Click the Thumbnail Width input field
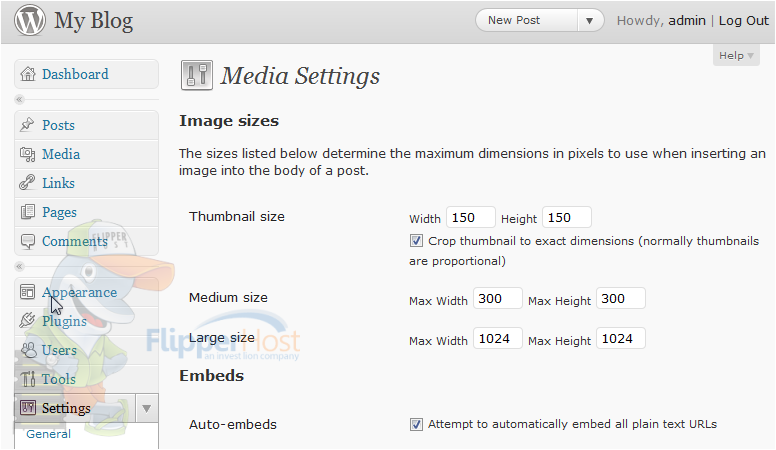Screen dimensions: 776x450 (x=471, y=217)
